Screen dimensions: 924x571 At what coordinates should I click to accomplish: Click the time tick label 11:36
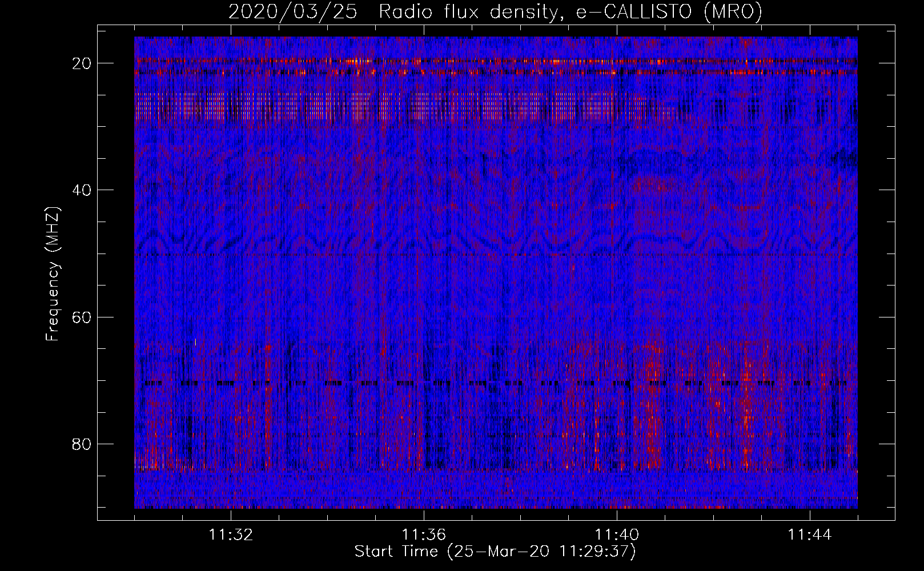pyautogui.click(x=424, y=535)
